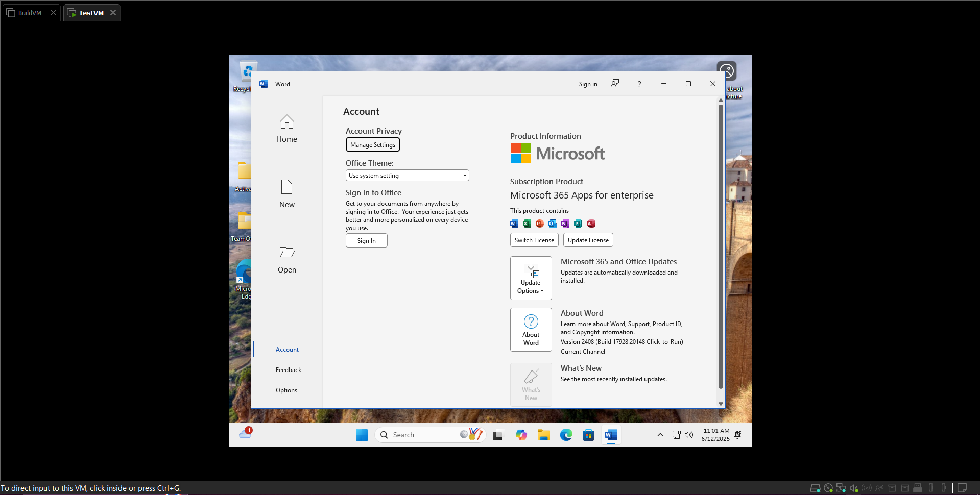The width and height of the screenshot is (980, 495).
Task: Open Options in the sidebar
Action: 286,390
